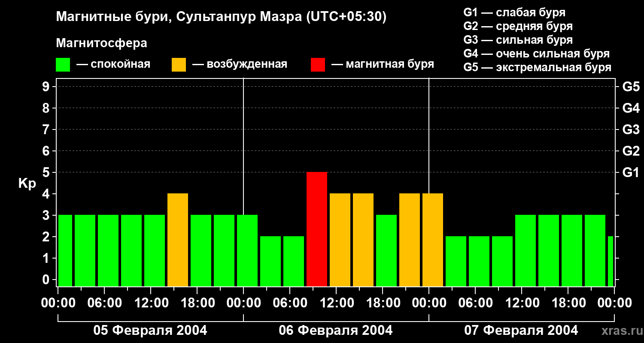Image resolution: width=644 pixels, height=343 pixels.
Task: Click the '05 Февраля 2004' date label
Action: coord(150,331)
